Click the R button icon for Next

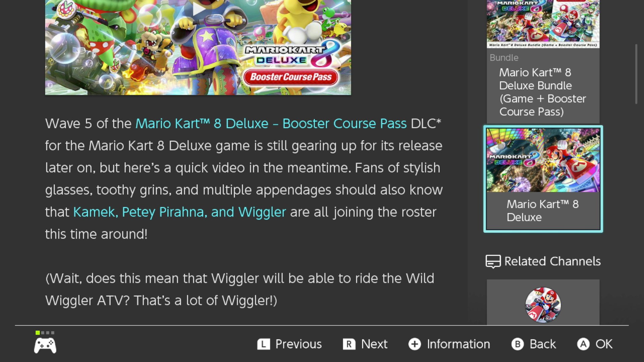[x=349, y=344]
